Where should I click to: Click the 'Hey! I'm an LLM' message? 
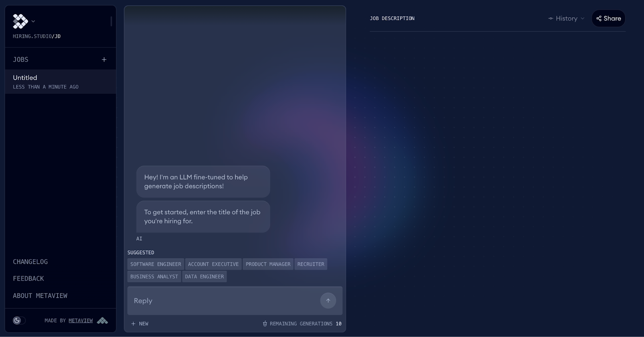tap(203, 182)
